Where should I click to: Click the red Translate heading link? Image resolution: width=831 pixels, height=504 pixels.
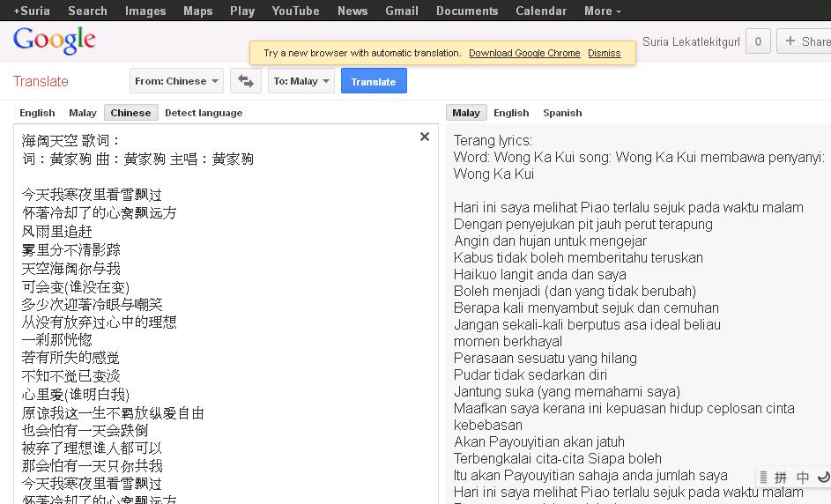[x=41, y=82]
